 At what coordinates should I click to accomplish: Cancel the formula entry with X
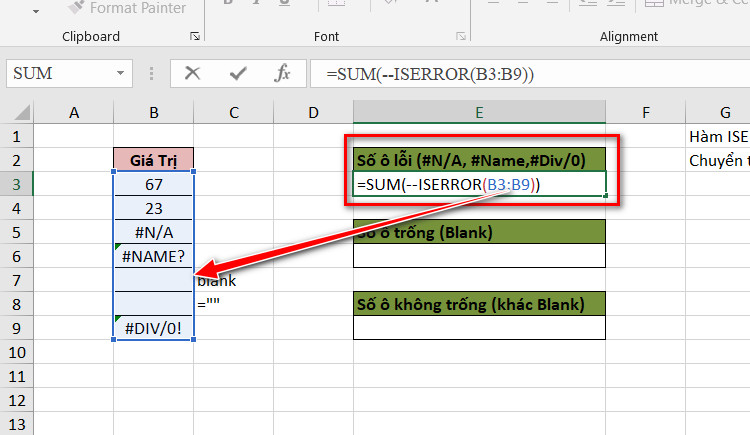click(x=192, y=73)
